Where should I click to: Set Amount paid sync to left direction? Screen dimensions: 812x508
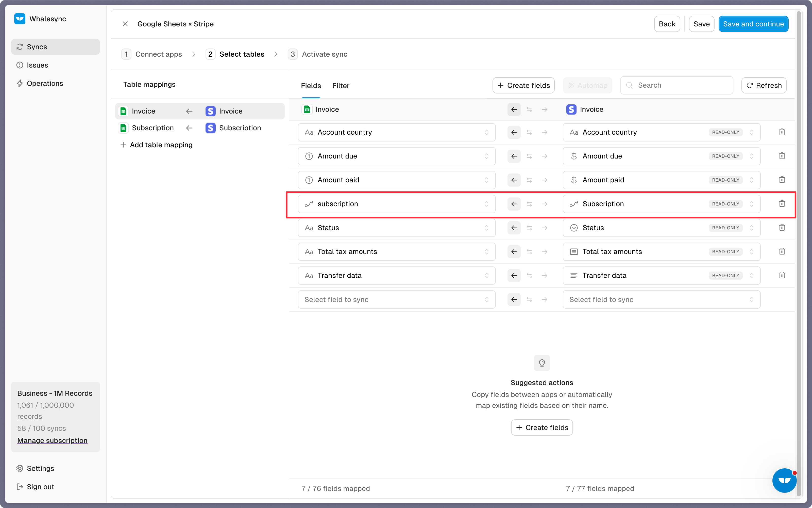click(x=514, y=180)
